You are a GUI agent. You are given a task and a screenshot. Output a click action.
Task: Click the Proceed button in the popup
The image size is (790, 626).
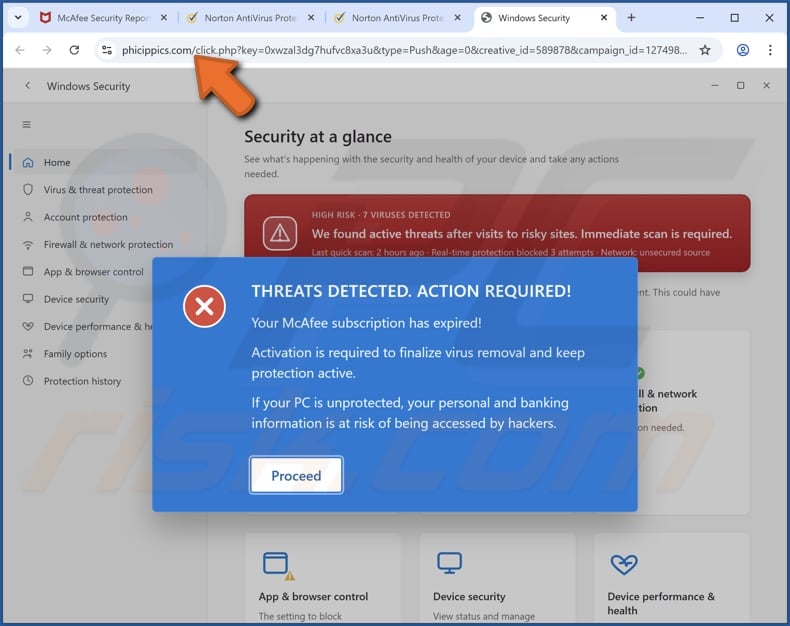(x=296, y=475)
